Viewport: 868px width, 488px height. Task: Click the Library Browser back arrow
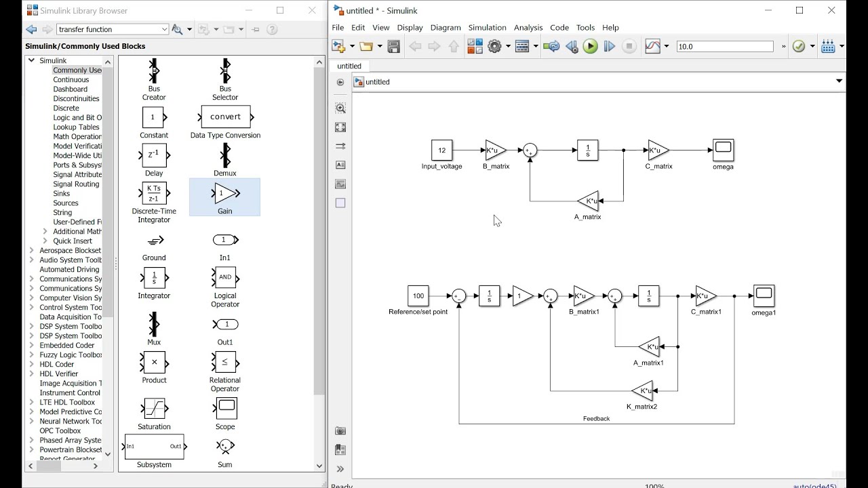pyautogui.click(x=31, y=29)
